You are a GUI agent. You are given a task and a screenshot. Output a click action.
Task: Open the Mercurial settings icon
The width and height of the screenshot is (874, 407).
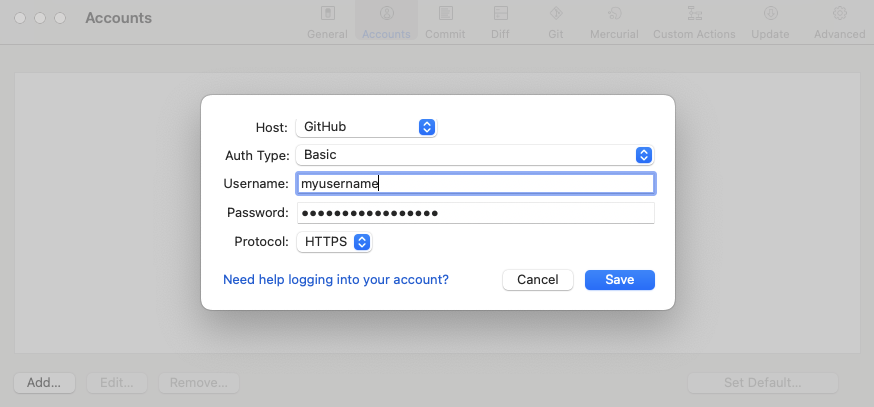[x=614, y=13]
